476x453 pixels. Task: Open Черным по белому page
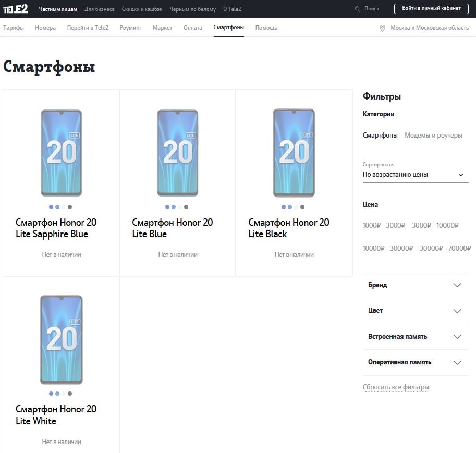[x=193, y=9]
